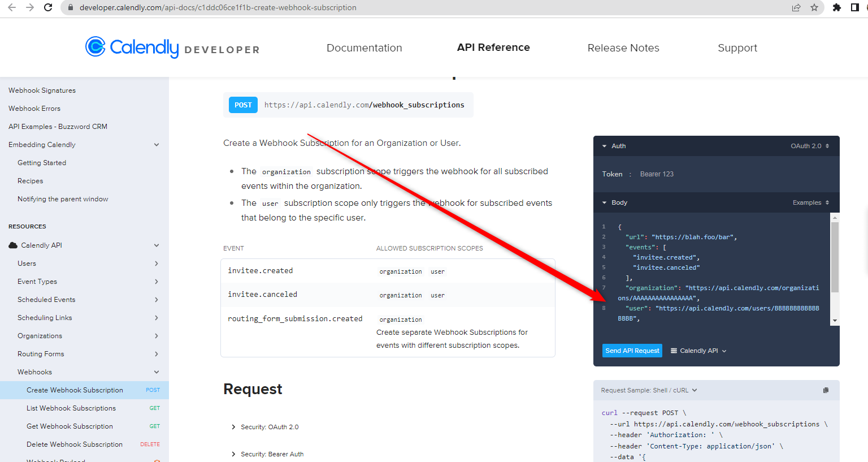The image size is (868, 462).
Task: Click the Calendly API cloud icon
Action: click(13, 245)
